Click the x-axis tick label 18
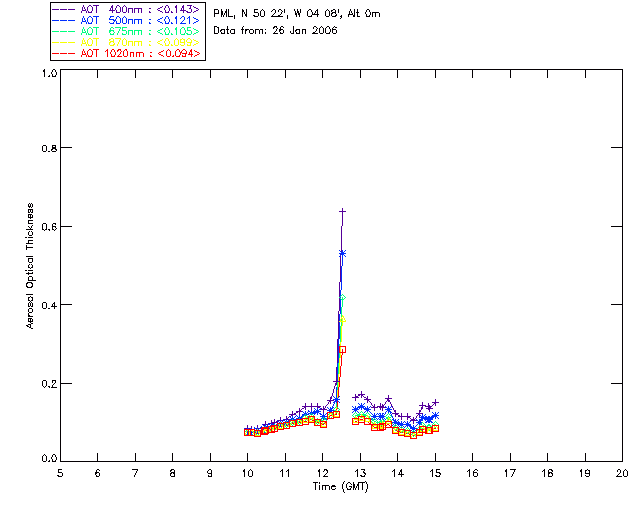The height and width of the screenshot is (512, 640). coord(547,473)
